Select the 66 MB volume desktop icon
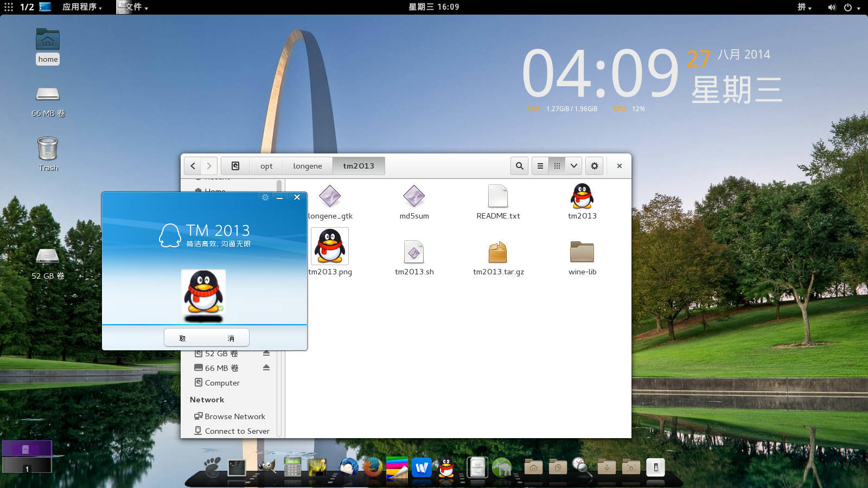Image resolution: width=868 pixels, height=488 pixels. [48, 101]
